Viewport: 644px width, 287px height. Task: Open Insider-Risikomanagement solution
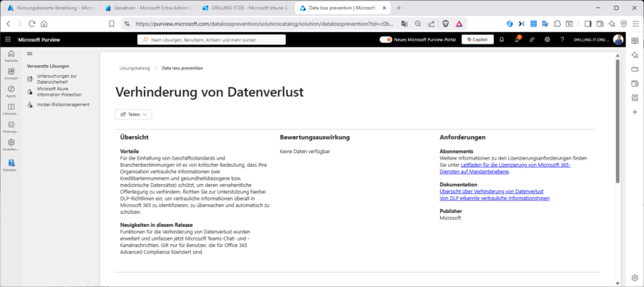point(63,104)
